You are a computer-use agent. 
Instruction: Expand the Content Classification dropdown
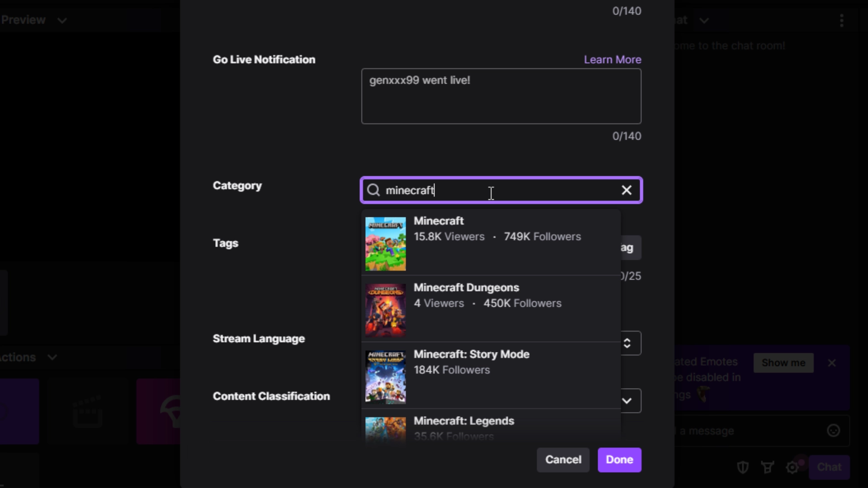[627, 401]
